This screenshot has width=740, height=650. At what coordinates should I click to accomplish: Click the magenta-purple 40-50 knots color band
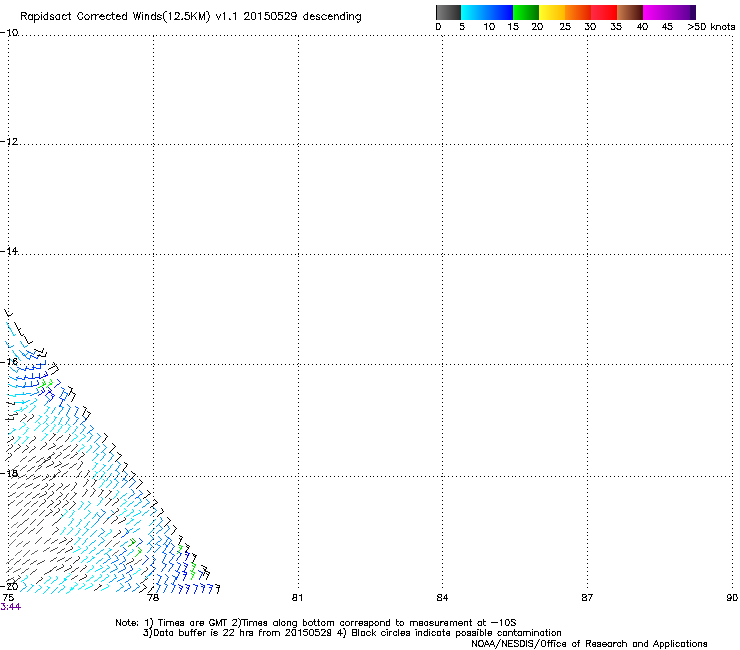[669, 12]
